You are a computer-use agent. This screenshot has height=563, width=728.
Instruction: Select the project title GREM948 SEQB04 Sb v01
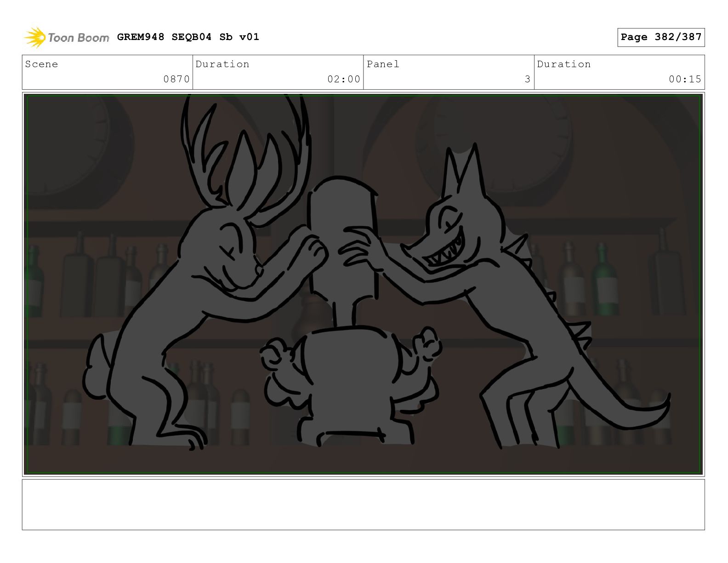point(188,37)
